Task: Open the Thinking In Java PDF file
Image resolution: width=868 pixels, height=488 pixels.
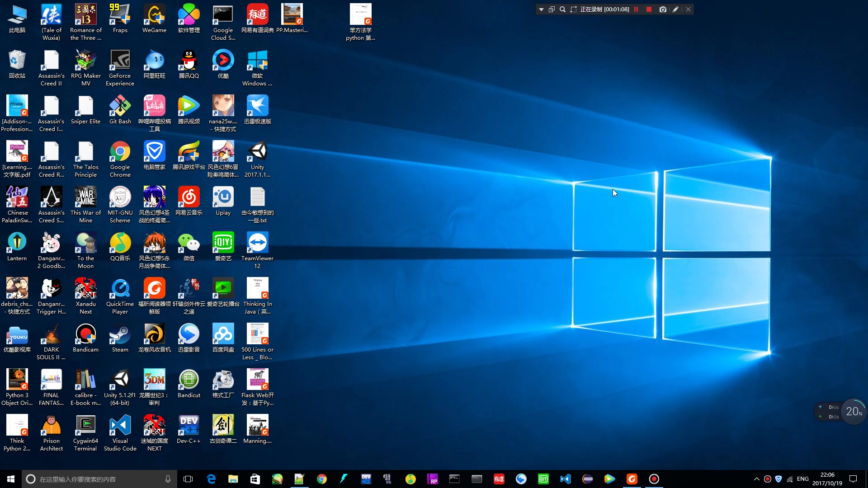Action: point(257,296)
